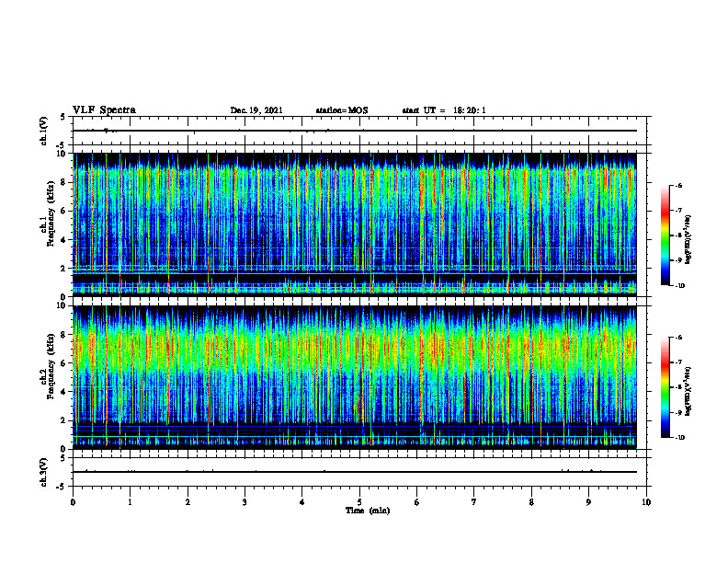Click the "-9" label on ch.2 color bar
728x563 pixels.
[x=678, y=412]
